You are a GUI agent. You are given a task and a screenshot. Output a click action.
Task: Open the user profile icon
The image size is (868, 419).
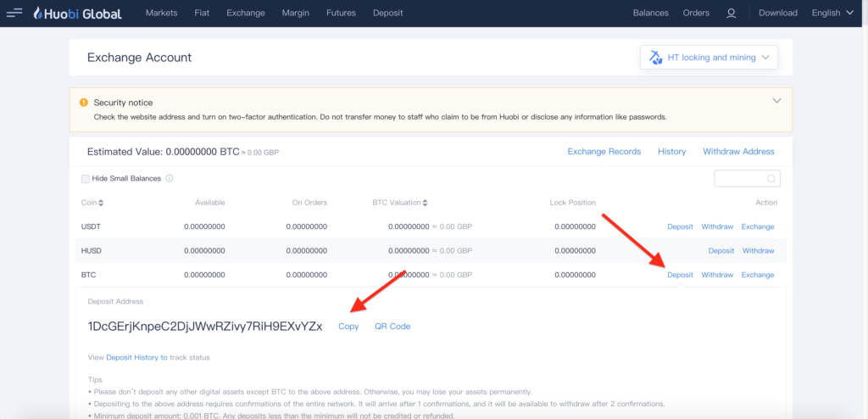pos(732,14)
